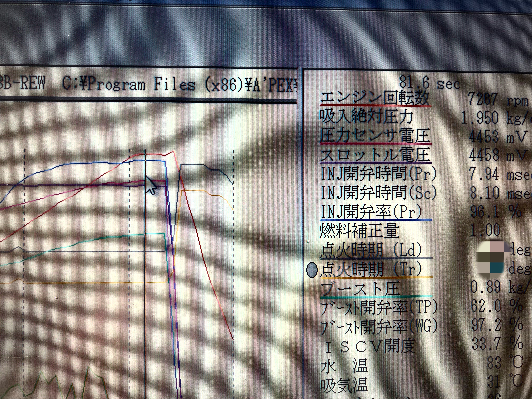Viewport: 532px width, 399px height.
Task: Select the 吸入絶対圧力 parameter label
Action: (x=366, y=117)
